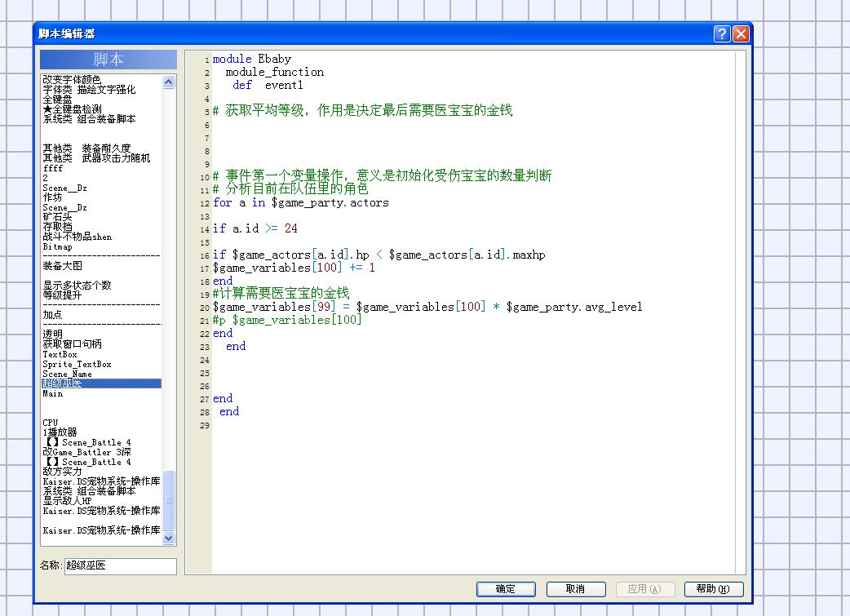This screenshot has width=850, height=616.
Task: Select the 矿石头 script
Action: (57, 217)
